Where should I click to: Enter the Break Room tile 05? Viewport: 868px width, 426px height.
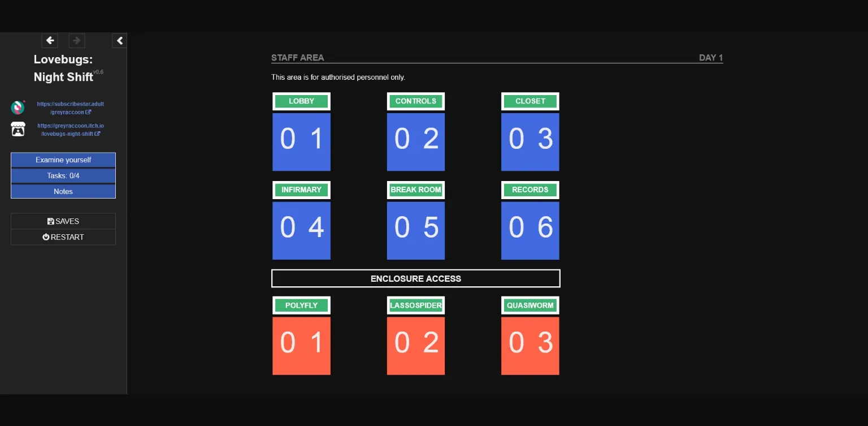coord(415,230)
